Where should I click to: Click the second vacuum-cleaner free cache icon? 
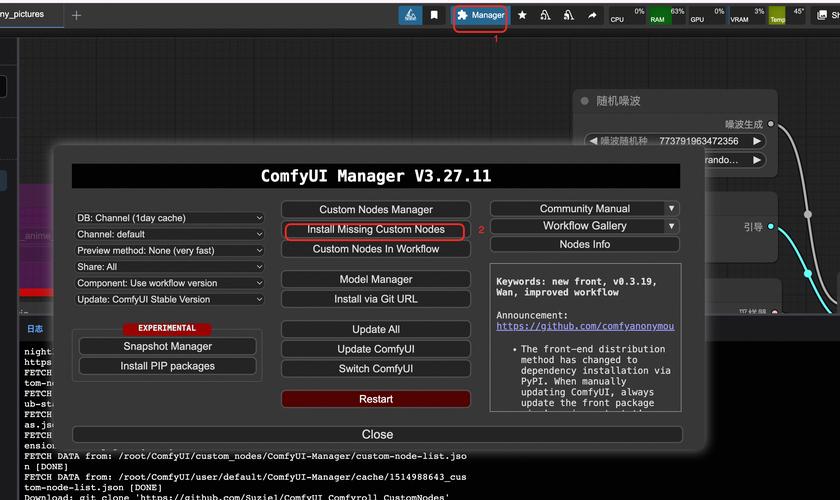[568, 16]
